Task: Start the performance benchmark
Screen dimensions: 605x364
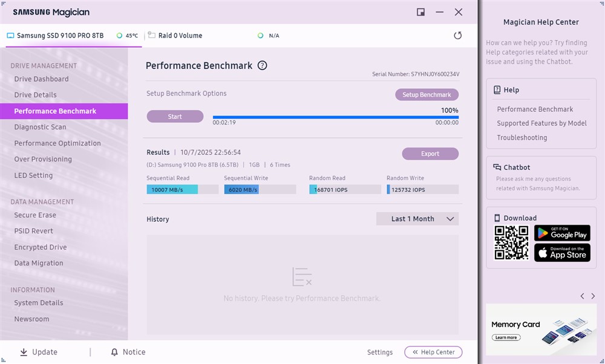Action: click(175, 117)
